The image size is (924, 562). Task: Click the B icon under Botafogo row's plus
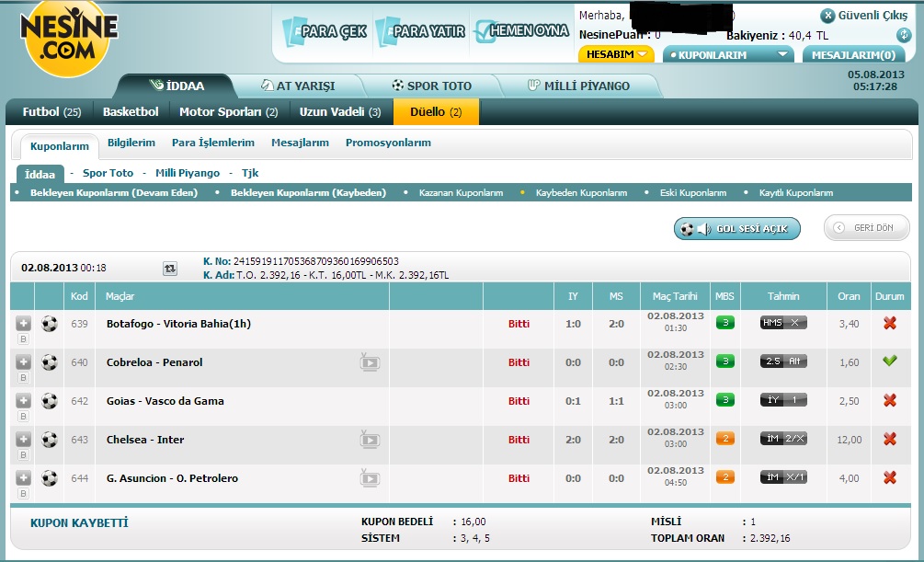click(23, 339)
